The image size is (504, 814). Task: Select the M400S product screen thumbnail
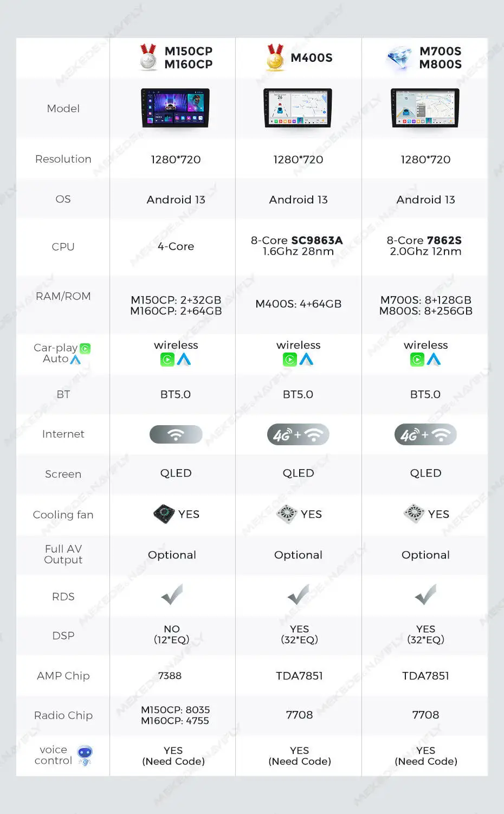[298, 108]
